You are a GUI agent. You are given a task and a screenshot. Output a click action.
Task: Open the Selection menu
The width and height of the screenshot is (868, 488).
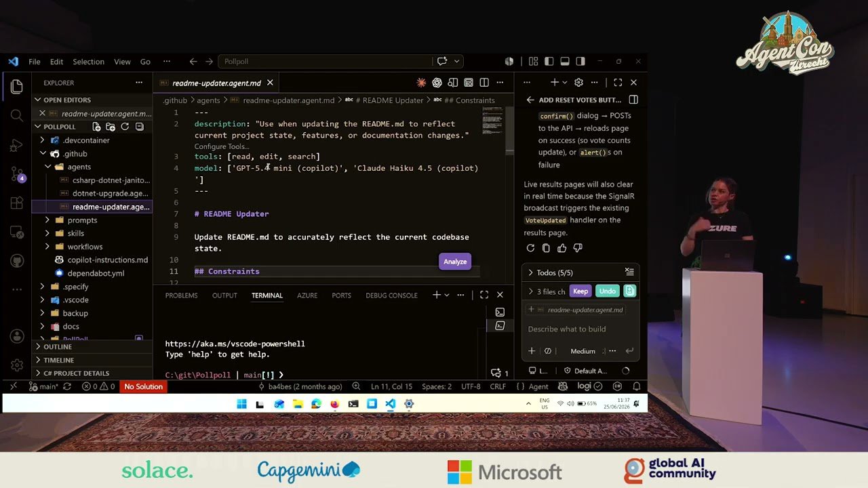[88, 62]
